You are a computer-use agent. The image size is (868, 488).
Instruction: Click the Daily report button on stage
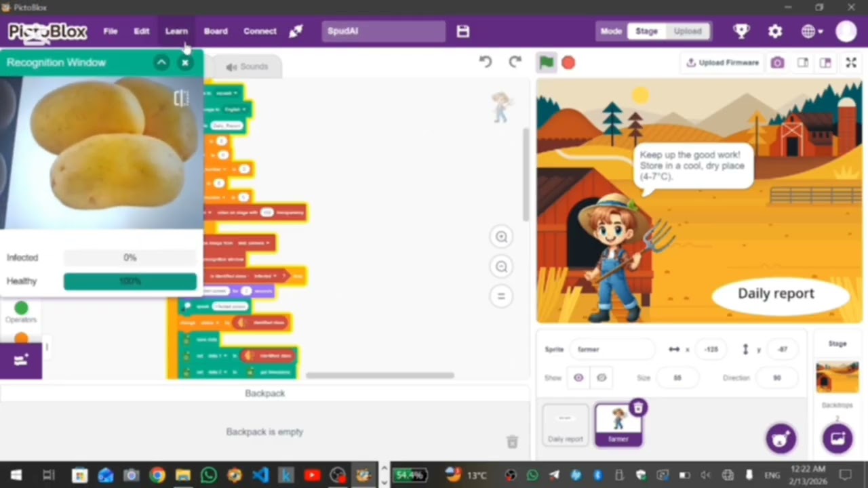781,294
